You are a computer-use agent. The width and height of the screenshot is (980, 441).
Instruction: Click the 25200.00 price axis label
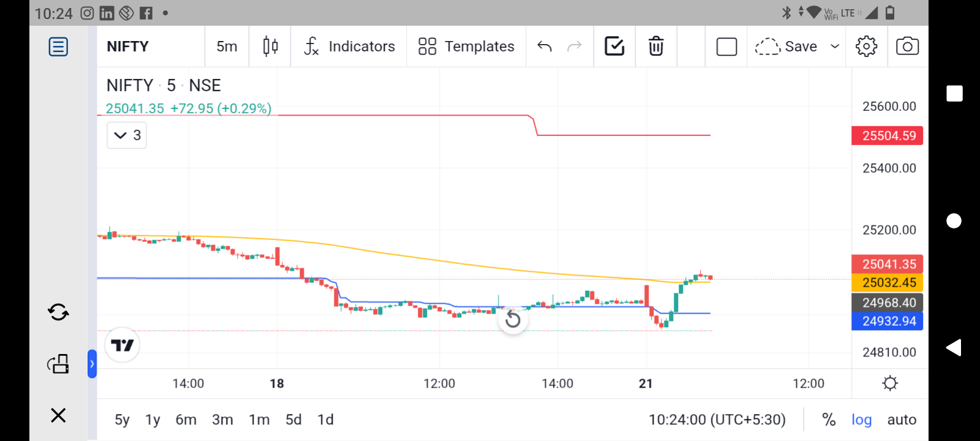click(889, 230)
